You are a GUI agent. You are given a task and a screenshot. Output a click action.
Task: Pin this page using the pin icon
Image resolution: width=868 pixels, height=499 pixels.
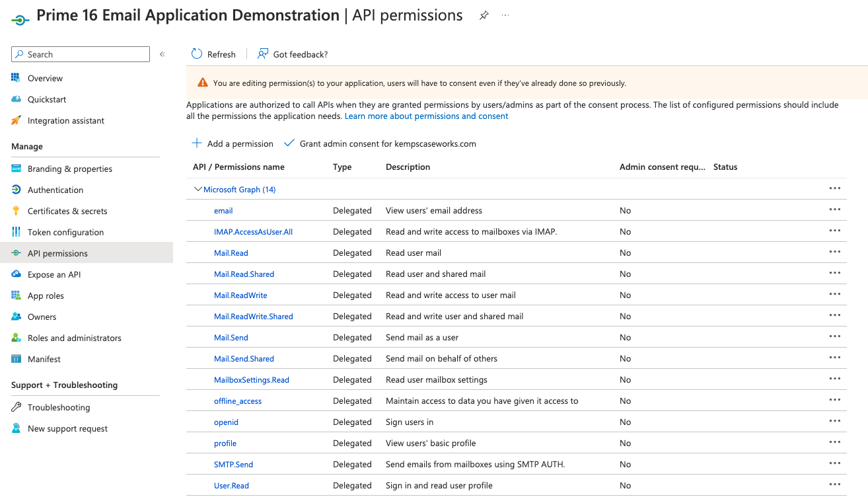pos(484,16)
